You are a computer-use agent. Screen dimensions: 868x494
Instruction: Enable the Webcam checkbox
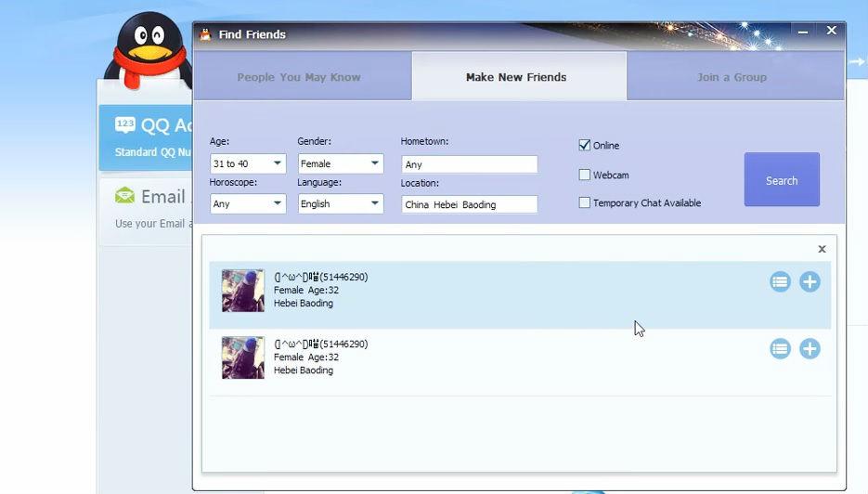[585, 175]
